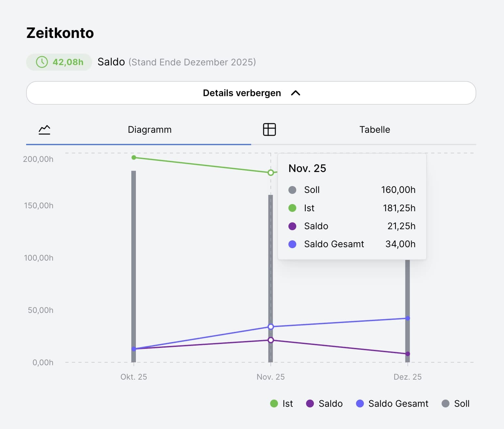
Task: Click the Saldo Gesamt point for Dez. 25
Action: tap(408, 318)
